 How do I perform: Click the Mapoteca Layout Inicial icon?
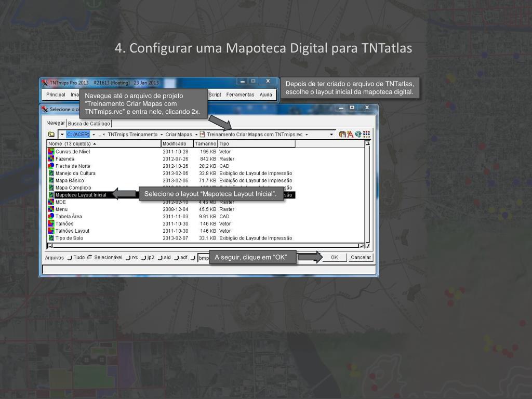point(51,195)
